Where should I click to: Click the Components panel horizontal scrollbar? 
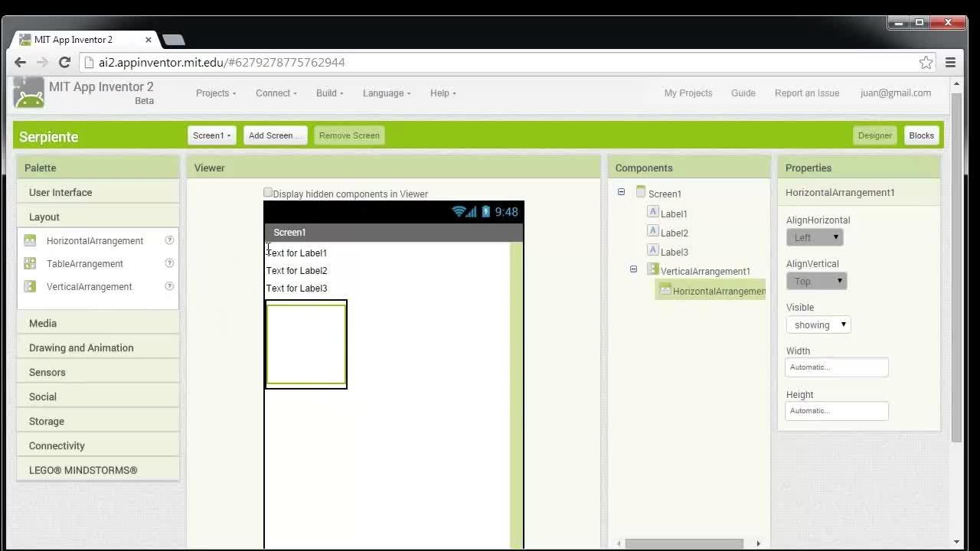[x=684, y=543]
